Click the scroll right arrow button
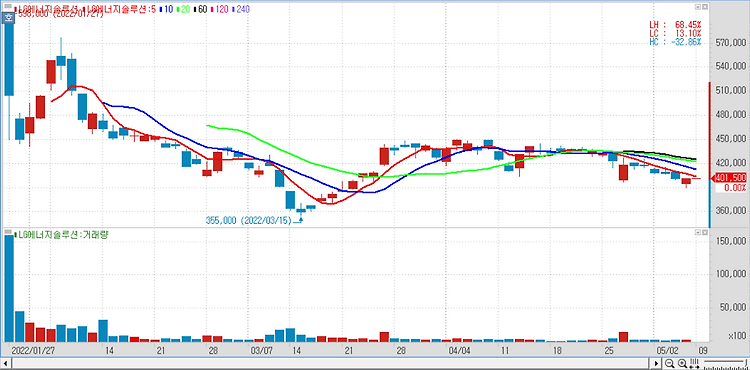This screenshot has width=750, height=370. coord(657,363)
